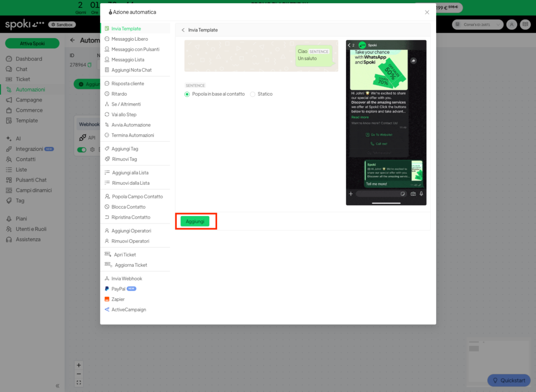Click the Aggiungi Tag icon
The width and height of the screenshot is (536, 392).
point(107,149)
